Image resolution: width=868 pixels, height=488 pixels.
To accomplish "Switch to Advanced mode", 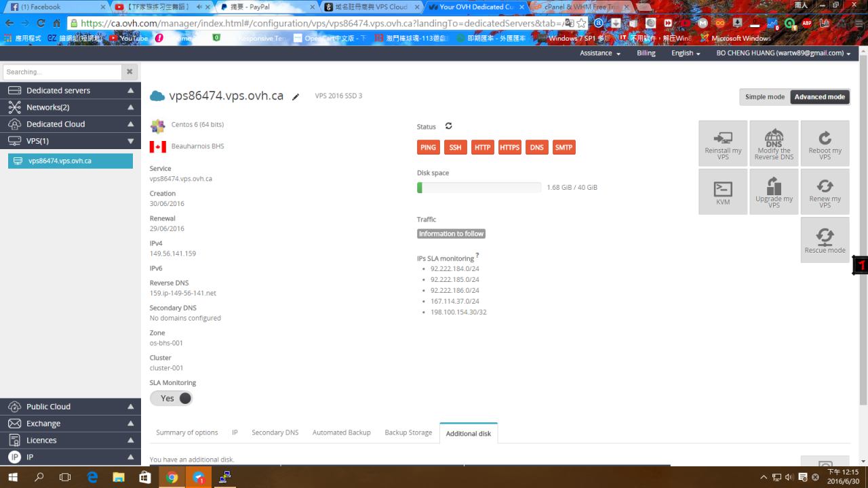I will tap(820, 97).
